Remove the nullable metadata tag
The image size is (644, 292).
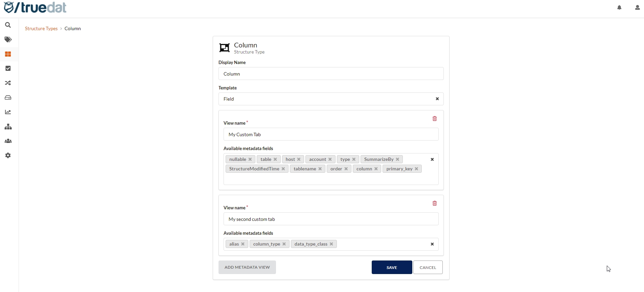coord(250,159)
